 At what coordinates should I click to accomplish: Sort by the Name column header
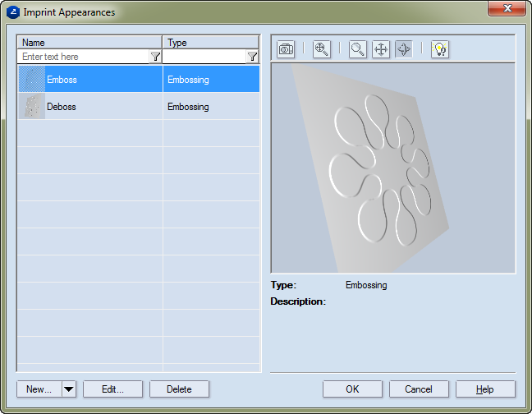tap(89, 43)
